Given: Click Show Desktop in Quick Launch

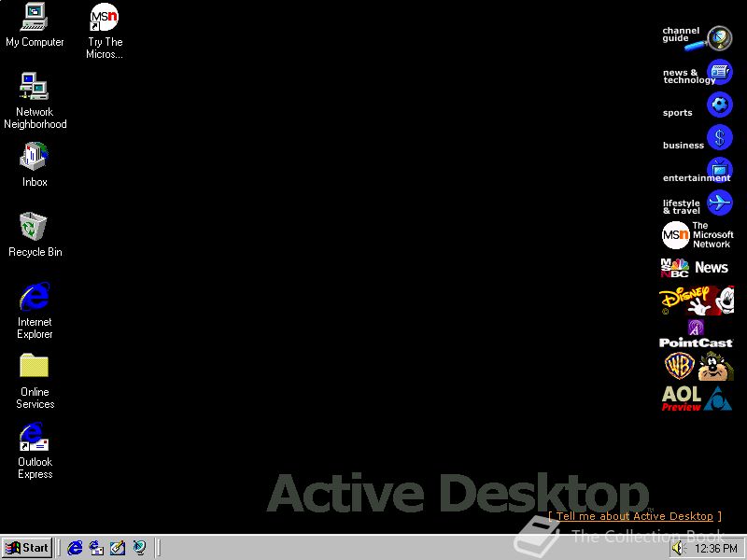Looking at the screenshot, I should (118, 548).
